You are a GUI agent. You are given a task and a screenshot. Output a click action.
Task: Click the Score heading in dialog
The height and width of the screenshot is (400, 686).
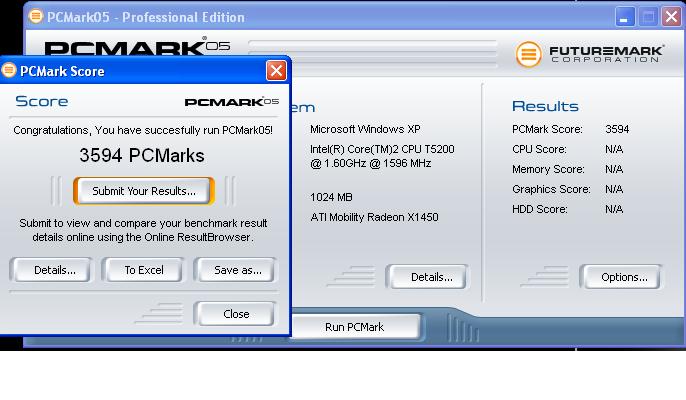pyautogui.click(x=42, y=102)
